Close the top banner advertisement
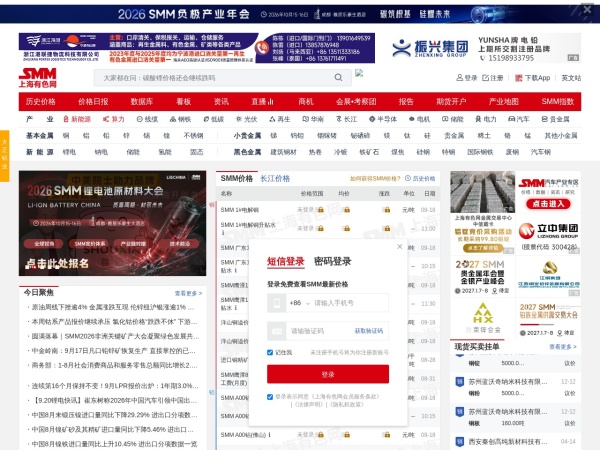The height and width of the screenshot is (450, 600). tap(587, 9)
